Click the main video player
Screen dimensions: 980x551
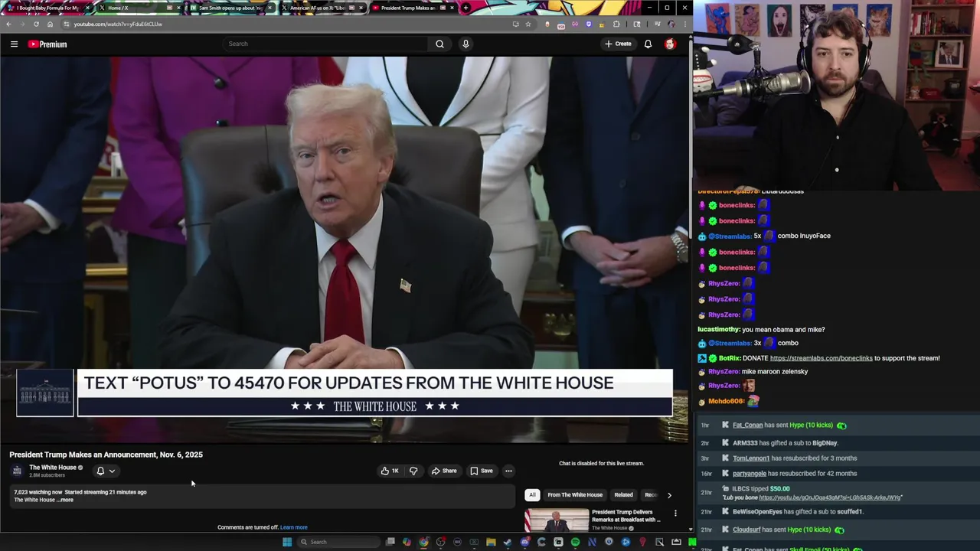(x=345, y=249)
